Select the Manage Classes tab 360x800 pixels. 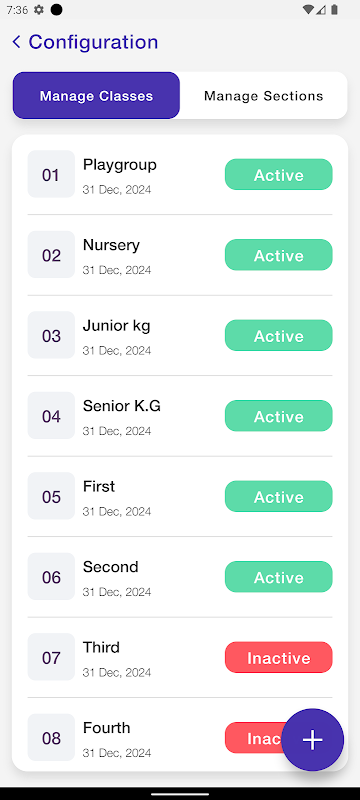pyautogui.click(x=96, y=95)
